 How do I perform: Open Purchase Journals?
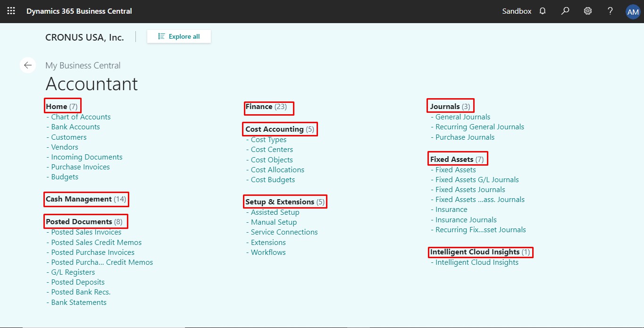[x=465, y=137]
